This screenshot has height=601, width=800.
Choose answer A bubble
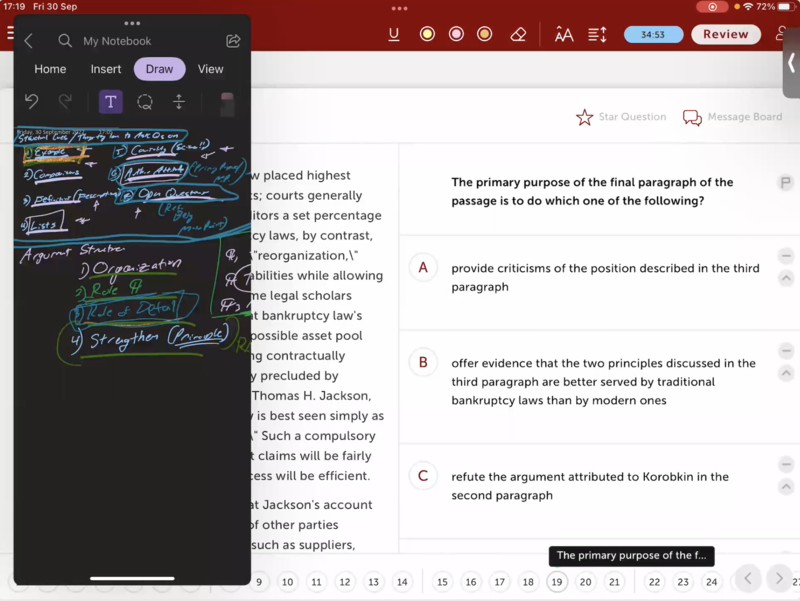(423, 268)
